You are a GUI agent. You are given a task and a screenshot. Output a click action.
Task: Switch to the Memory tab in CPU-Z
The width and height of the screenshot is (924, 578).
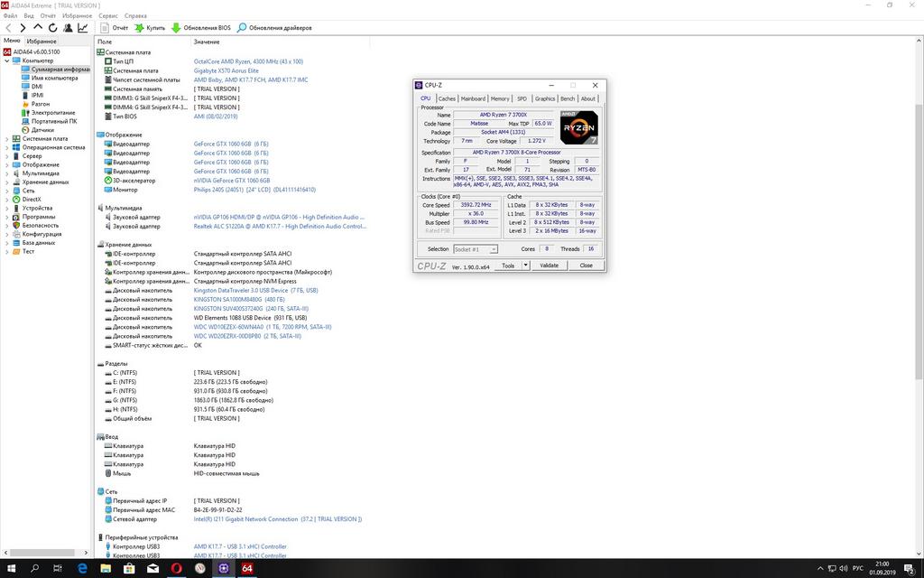tap(500, 98)
